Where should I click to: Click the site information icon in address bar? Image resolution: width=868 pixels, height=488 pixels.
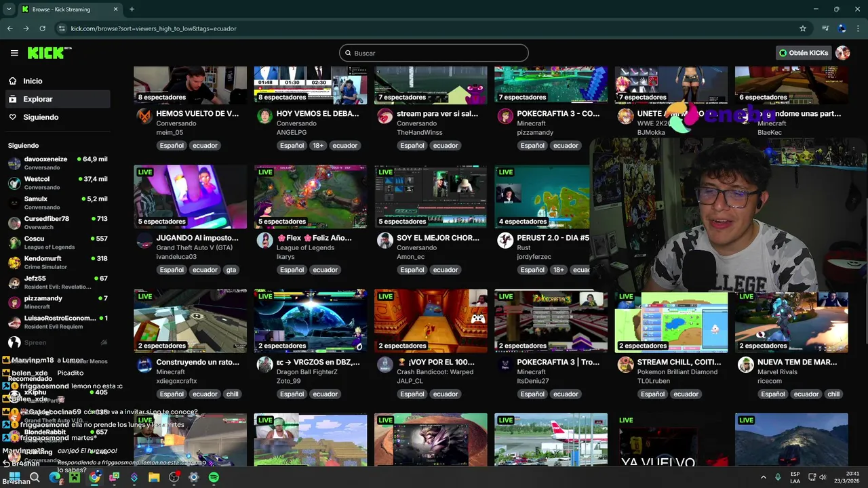[x=62, y=28]
